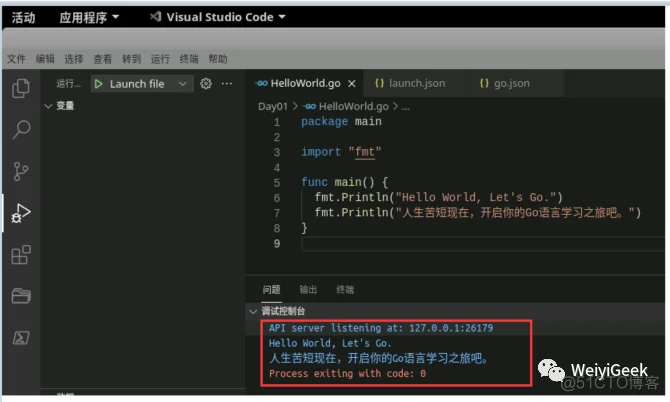Click Process exiting with code: 0 line

coord(347,373)
